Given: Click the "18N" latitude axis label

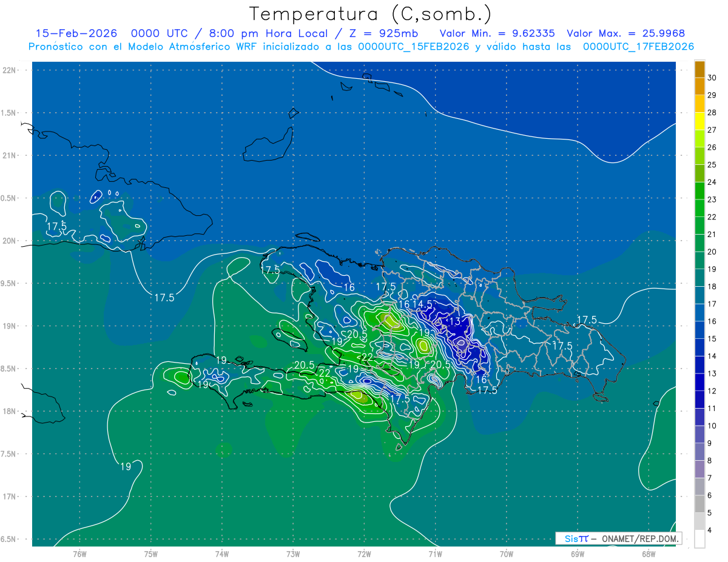Looking at the screenshot, I should point(10,411).
